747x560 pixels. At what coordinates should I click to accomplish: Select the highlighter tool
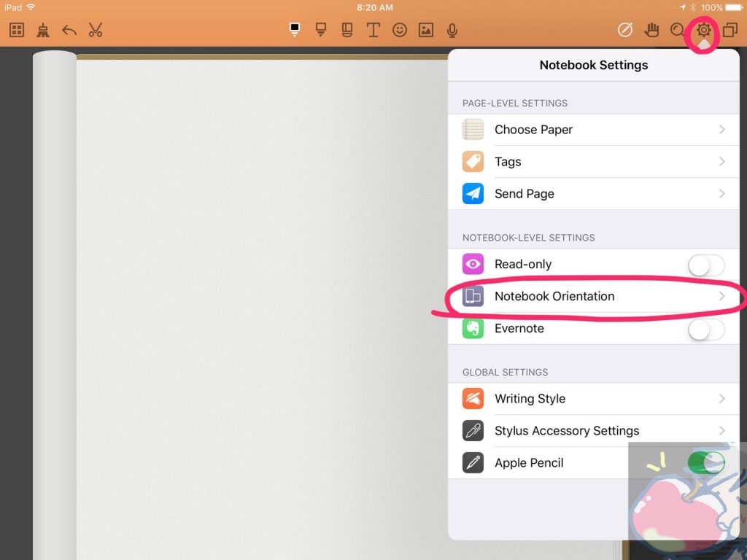pyautogui.click(x=321, y=30)
